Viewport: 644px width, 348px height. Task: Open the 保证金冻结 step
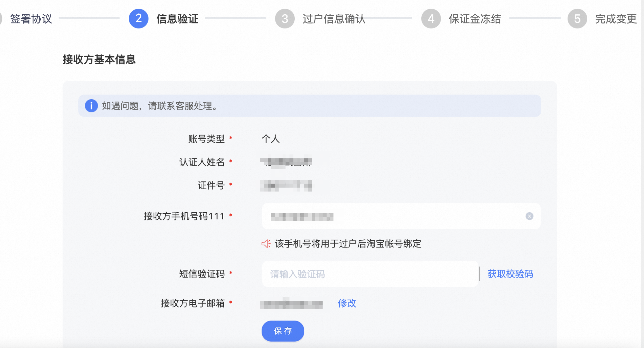pyautogui.click(x=475, y=19)
